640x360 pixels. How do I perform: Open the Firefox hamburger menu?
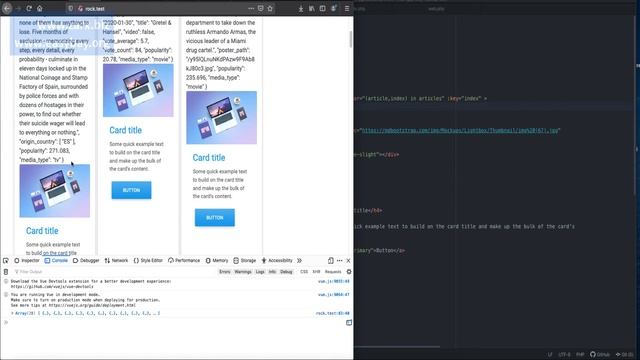coord(347,8)
